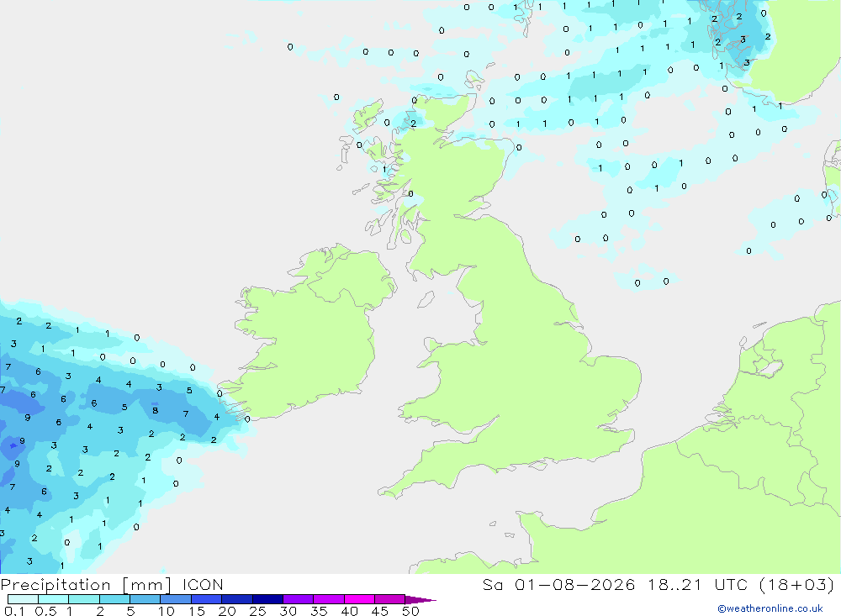Select the 30 to 35 mm legend swatch
This screenshot has height=616, width=841.
299,599
